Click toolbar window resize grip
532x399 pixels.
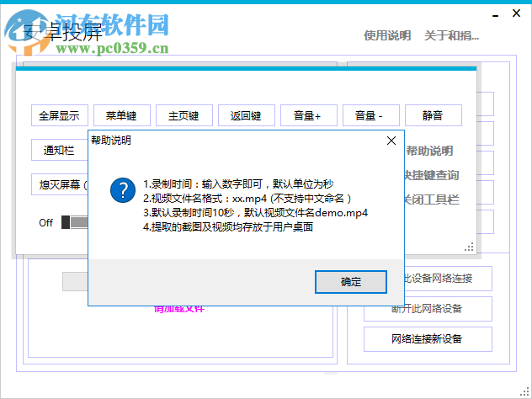tap(469, 247)
